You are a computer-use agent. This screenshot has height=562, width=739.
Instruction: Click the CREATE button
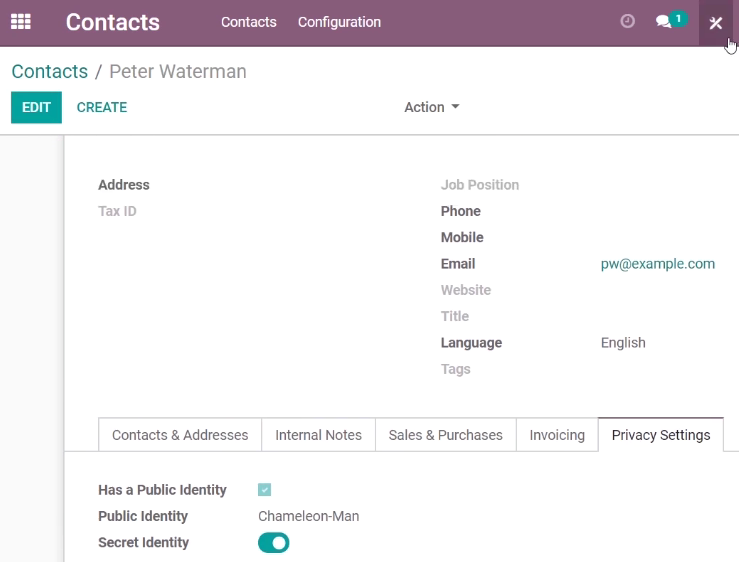point(102,107)
